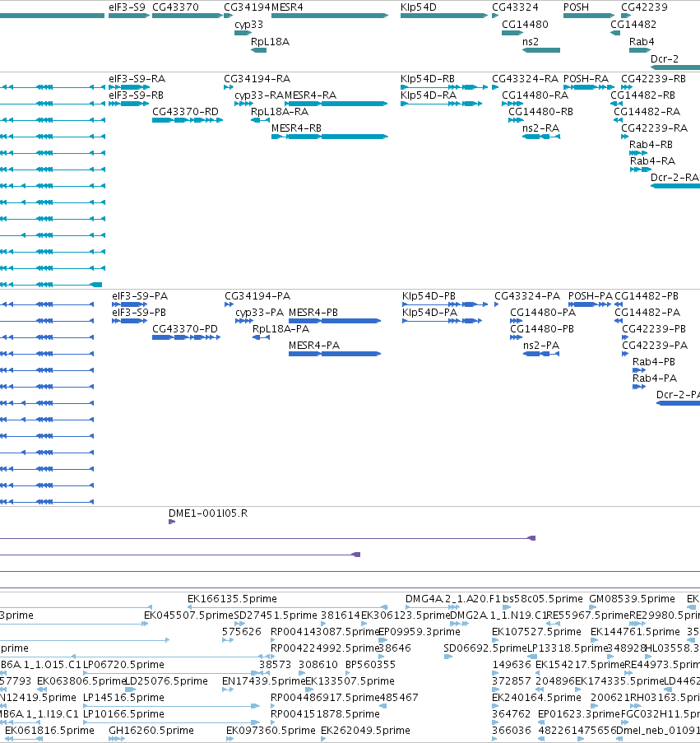
Task: Click the eIF3-S9-RA transcript label
Action: tap(137, 79)
